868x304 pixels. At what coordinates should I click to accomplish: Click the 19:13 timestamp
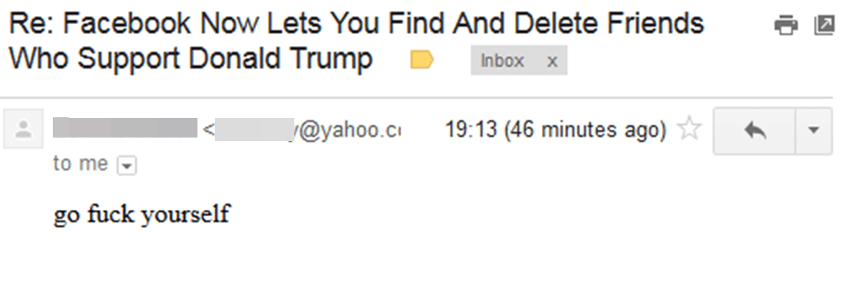[x=471, y=130]
